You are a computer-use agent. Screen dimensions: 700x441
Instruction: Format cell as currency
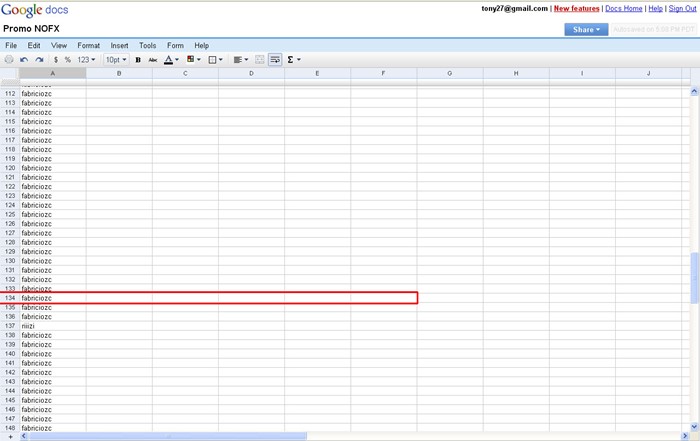point(56,60)
